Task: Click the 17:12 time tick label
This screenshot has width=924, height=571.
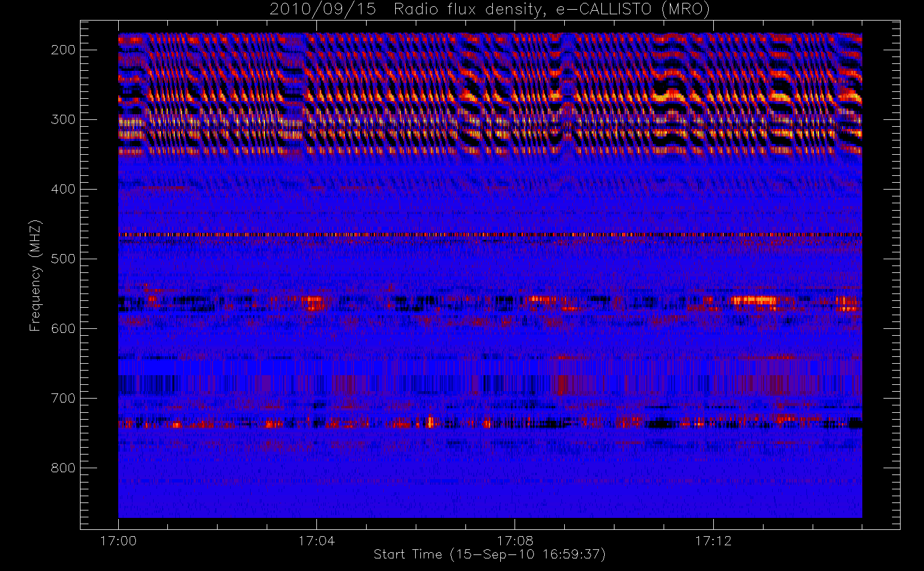Action: click(x=713, y=541)
